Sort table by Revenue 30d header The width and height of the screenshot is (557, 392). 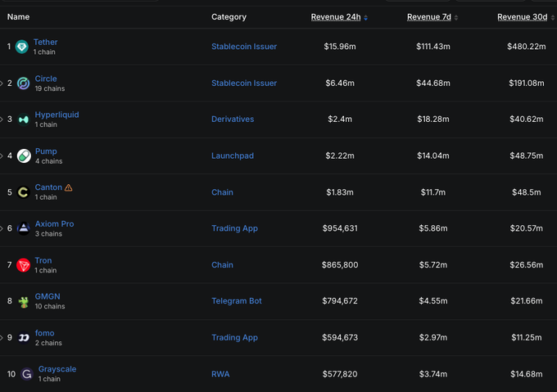(x=523, y=17)
